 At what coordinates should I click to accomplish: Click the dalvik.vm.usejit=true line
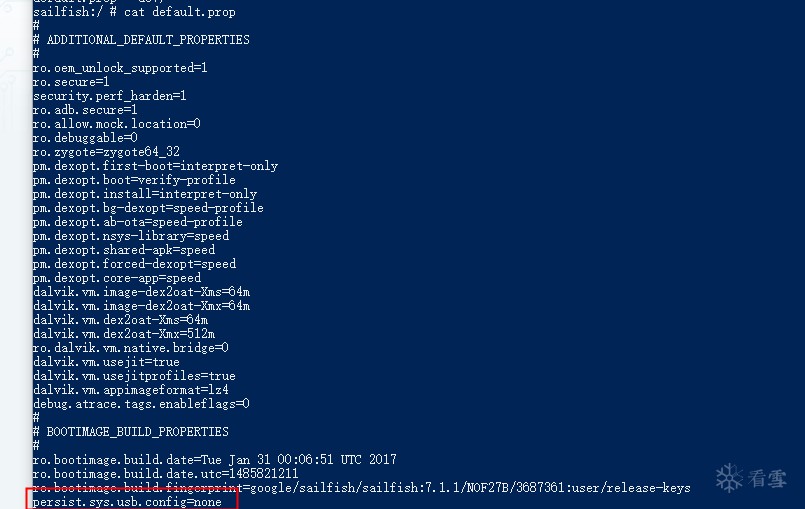pos(106,361)
